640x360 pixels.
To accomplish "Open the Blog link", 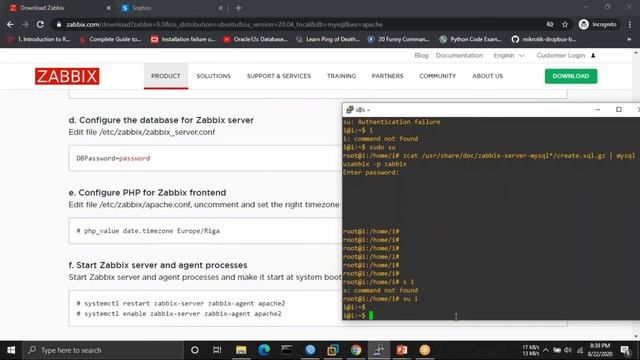I will coord(421,55).
